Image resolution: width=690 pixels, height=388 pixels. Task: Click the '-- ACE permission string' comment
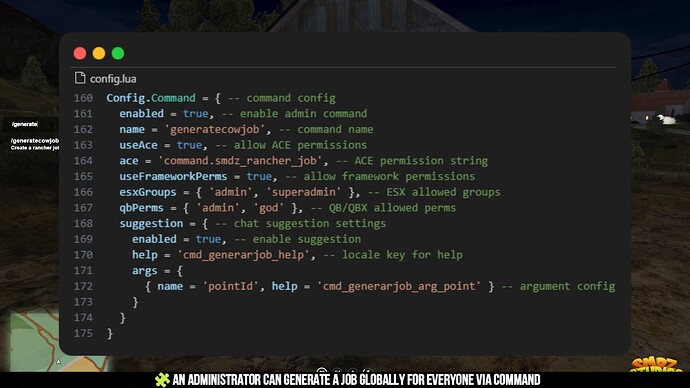(x=412, y=161)
